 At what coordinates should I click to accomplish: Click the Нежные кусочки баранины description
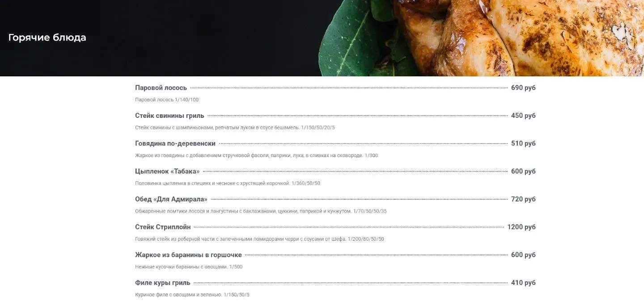pyautogui.click(x=189, y=267)
